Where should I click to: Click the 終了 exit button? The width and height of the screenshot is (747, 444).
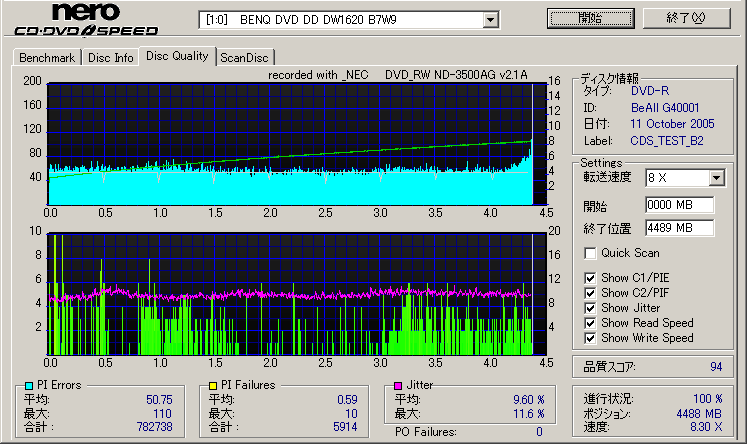click(686, 18)
